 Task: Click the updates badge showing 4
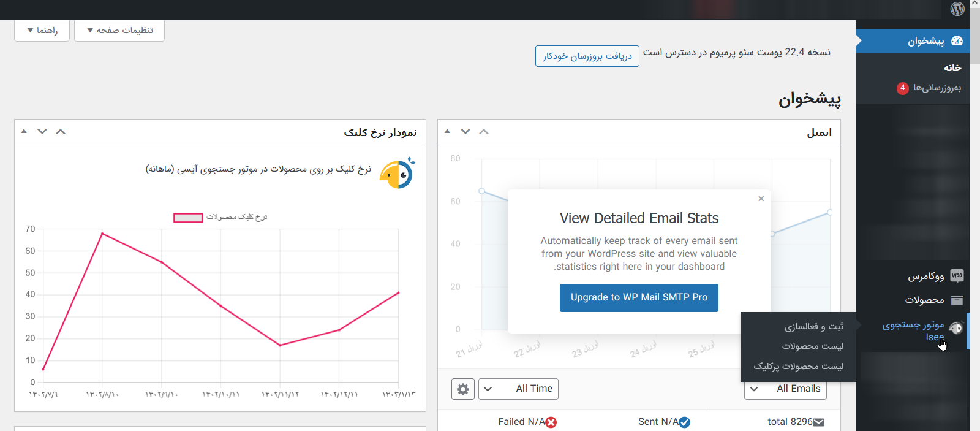902,88
